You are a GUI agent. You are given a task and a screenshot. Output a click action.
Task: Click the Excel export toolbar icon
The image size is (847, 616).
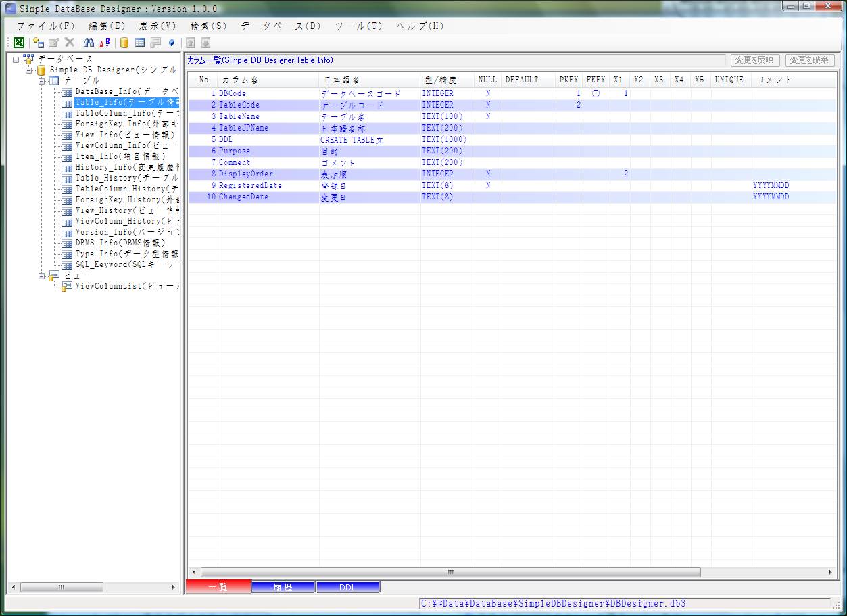pos(19,43)
